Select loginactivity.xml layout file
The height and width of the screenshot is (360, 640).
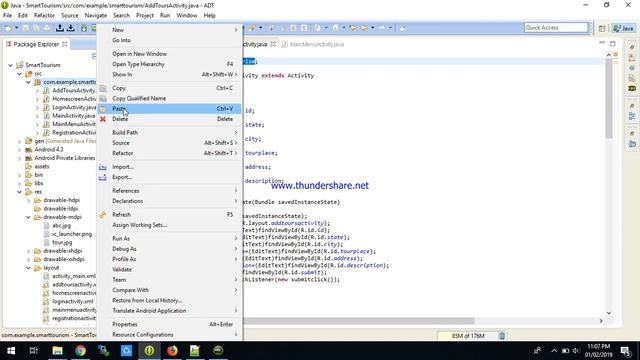click(73, 302)
